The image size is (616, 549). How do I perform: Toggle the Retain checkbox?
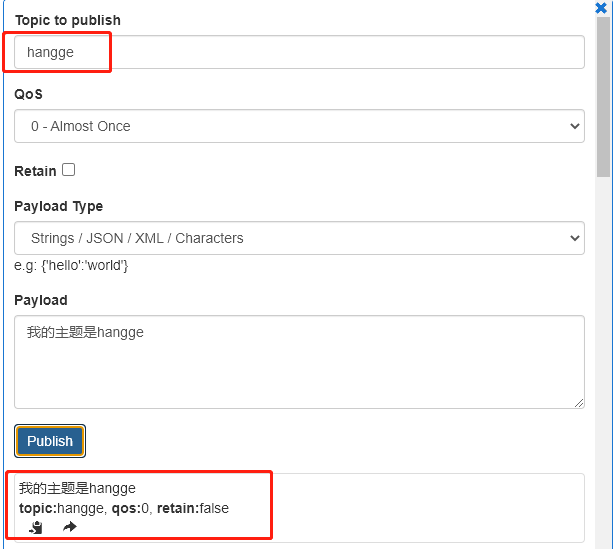coord(69,170)
